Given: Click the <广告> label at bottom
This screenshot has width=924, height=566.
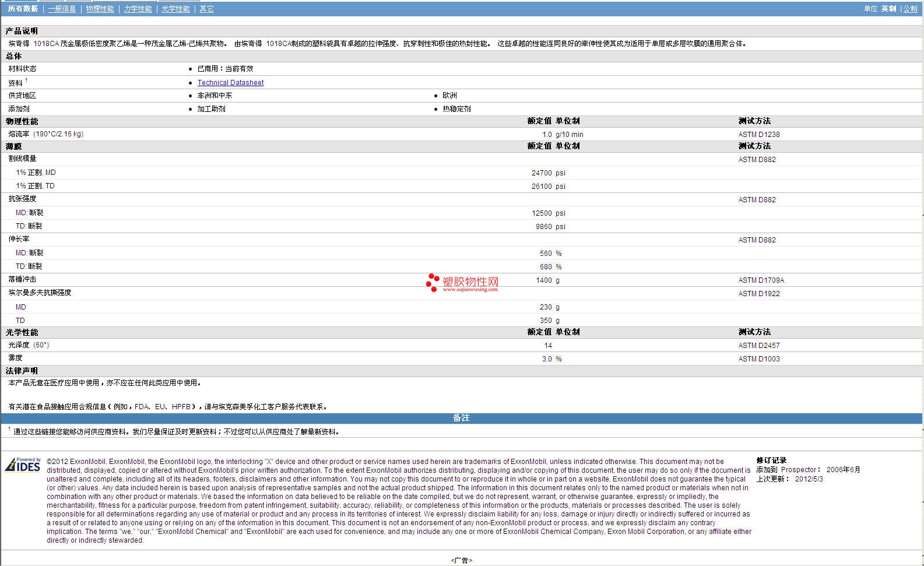Looking at the screenshot, I should [461, 560].
